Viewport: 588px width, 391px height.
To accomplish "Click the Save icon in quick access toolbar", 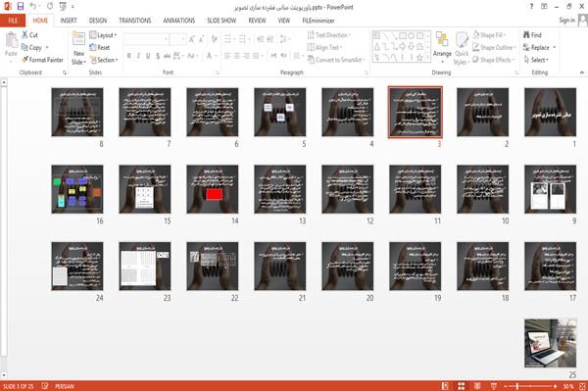I will (x=21, y=6).
